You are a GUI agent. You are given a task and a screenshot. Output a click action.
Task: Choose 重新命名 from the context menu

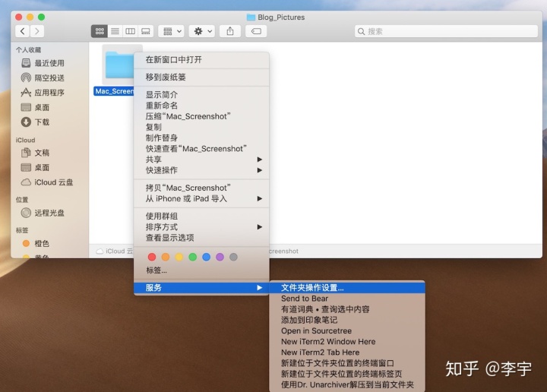click(201, 106)
